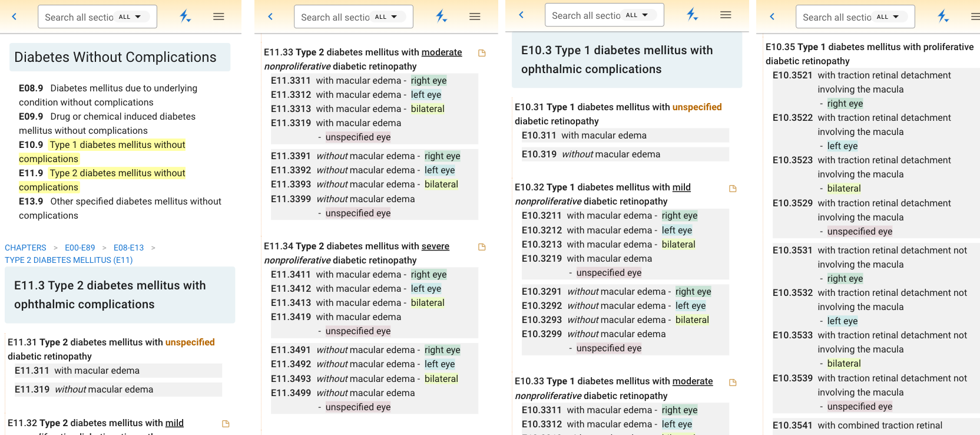This screenshot has height=435, width=980.
Task: Click search field in E10.35 proliferative panel
Action: coord(836,18)
